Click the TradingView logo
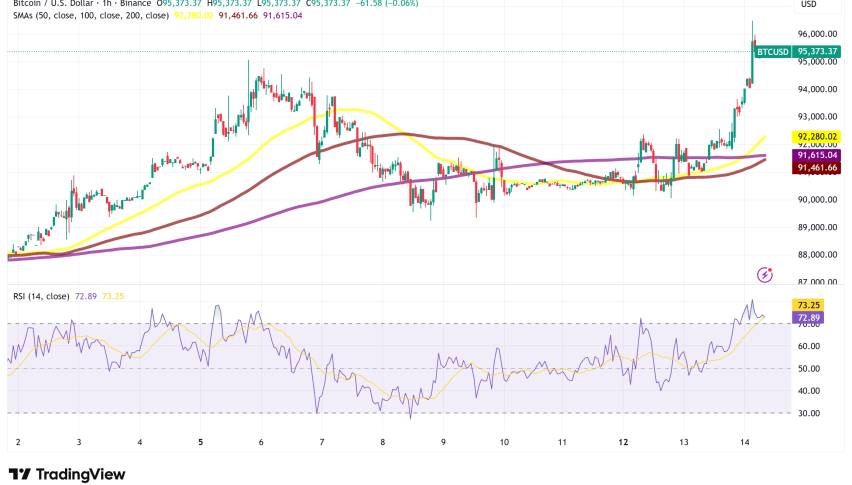 [x=68, y=472]
